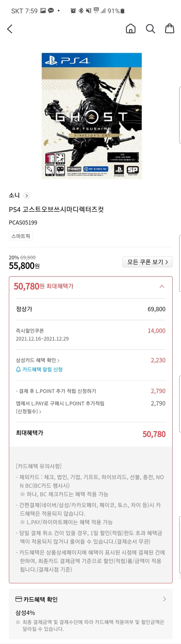Collapse the 50,780원 최대혜택가 panel
Viewport: 181px width, 644px height.
(162, 286)
